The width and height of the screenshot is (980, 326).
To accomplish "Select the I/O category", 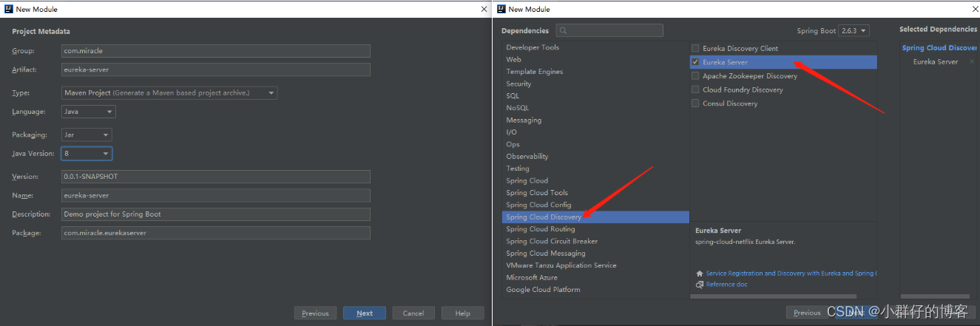I will pos(595,132).
